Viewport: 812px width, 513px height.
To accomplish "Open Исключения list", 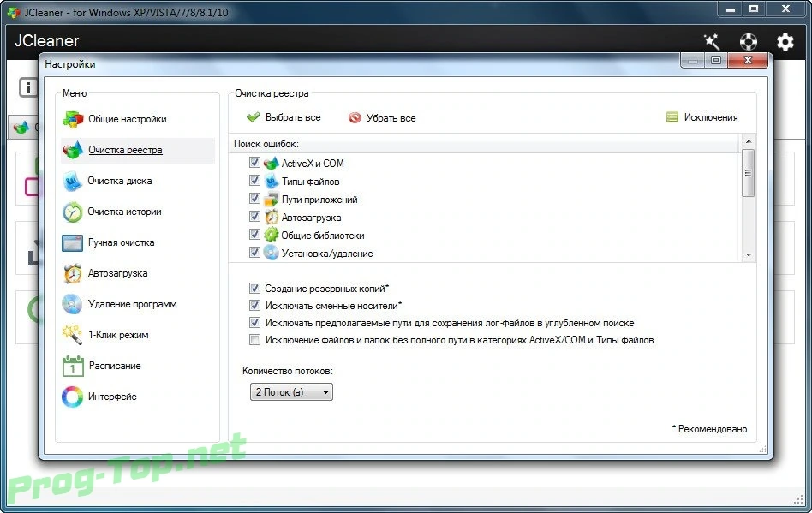I will pos(702,117).
